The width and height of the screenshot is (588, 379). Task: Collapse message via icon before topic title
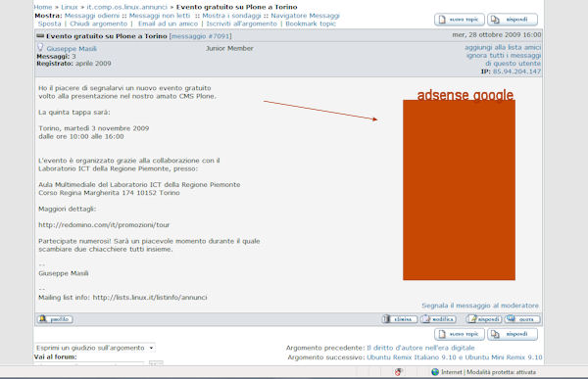(40, 36)
